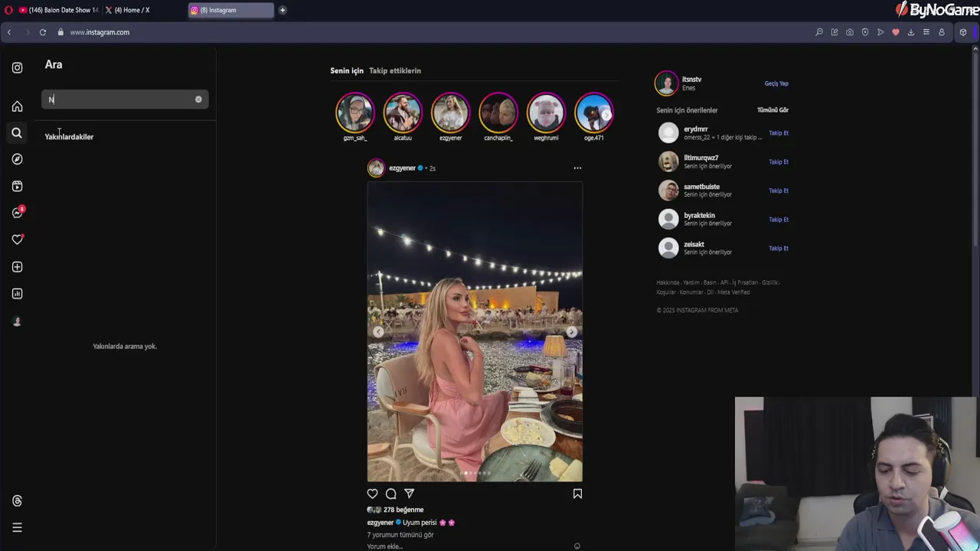Follow iltimurqwz7 with Takip Et

coord(779,162)
